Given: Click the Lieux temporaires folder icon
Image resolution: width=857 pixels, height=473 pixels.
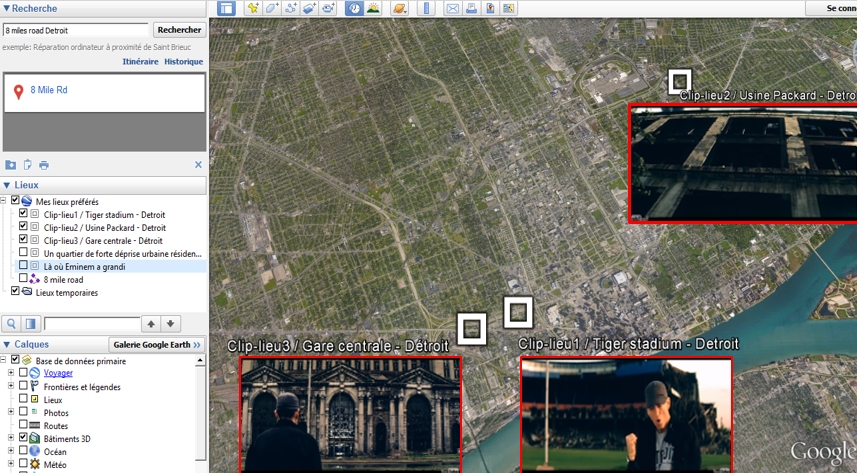Looking at the screenshot, I should point(27,292).
